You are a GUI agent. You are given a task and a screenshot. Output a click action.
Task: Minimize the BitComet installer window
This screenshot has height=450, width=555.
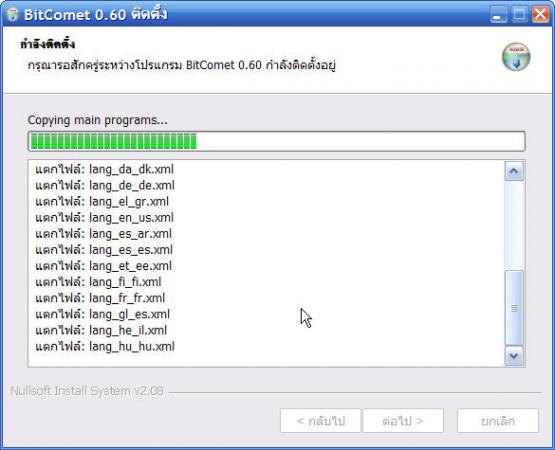[498, 15]
